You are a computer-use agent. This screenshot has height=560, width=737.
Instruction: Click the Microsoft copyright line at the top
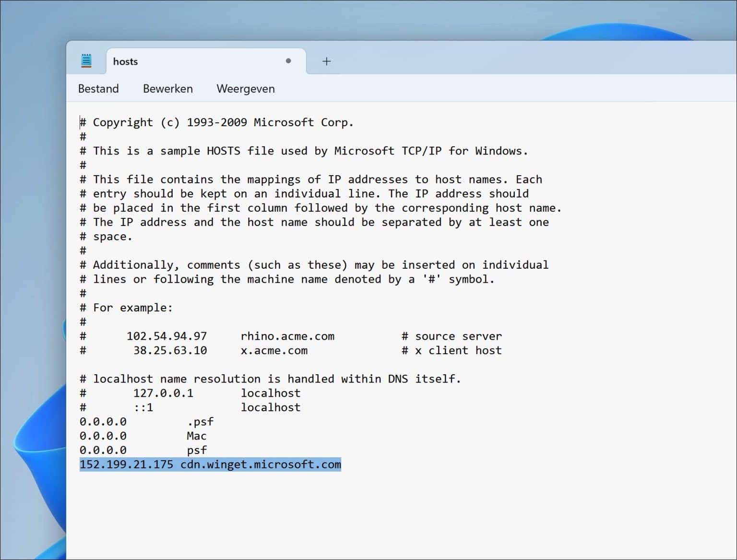pos(216,122)
